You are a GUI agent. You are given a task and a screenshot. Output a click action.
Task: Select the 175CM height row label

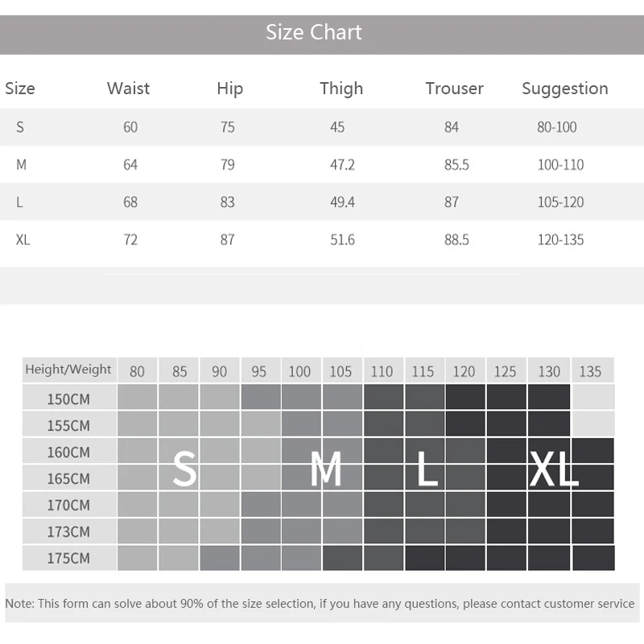pyautogui.click(x=68, y=558)
